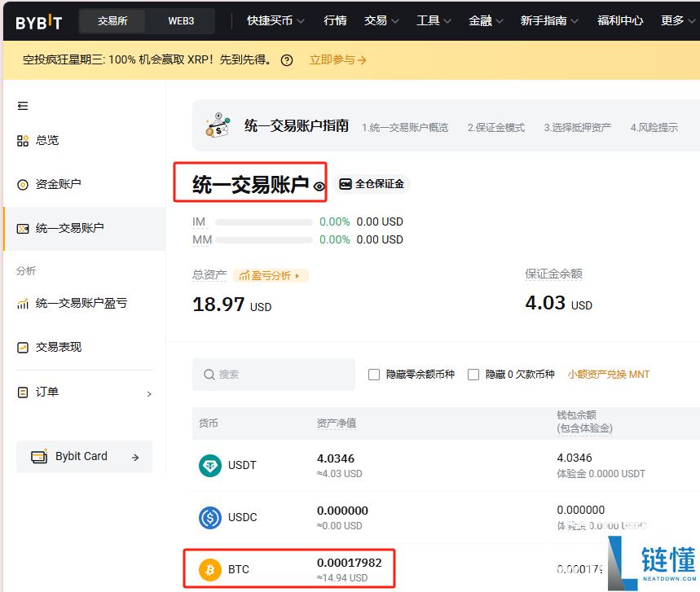This screenshot has width=700, height=592.
Task: Open the 更多 more dropdown
Action: [678, 20]
